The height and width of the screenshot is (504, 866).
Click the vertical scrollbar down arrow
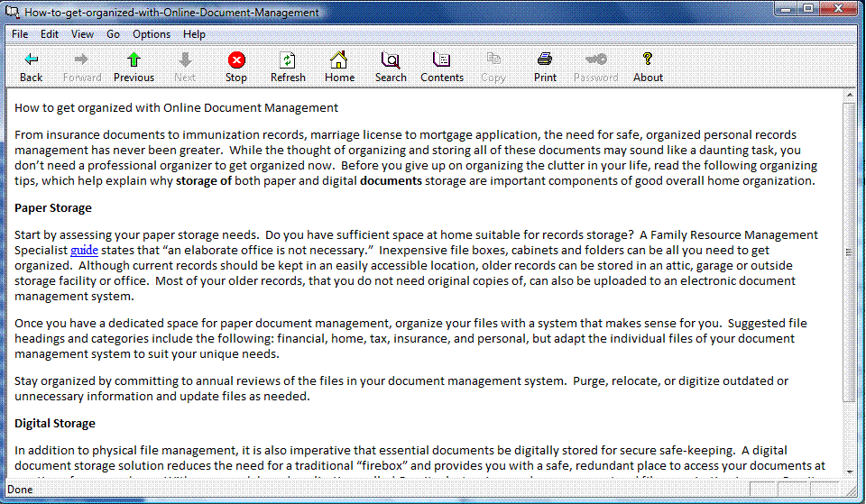tap(850, 472)
